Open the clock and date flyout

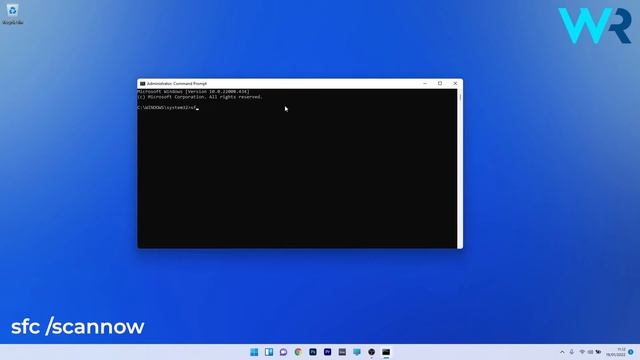[616, 352]
